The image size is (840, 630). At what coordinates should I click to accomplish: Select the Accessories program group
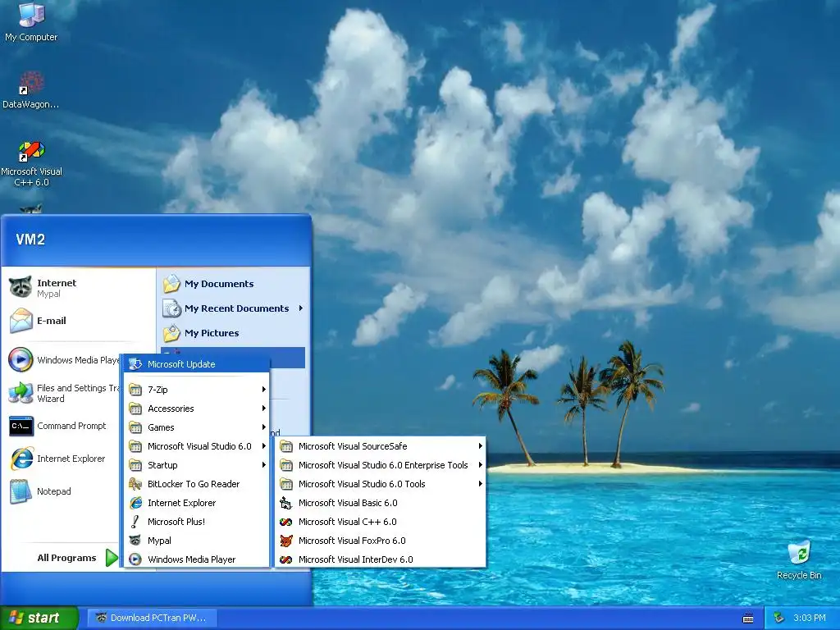(197, 409)
